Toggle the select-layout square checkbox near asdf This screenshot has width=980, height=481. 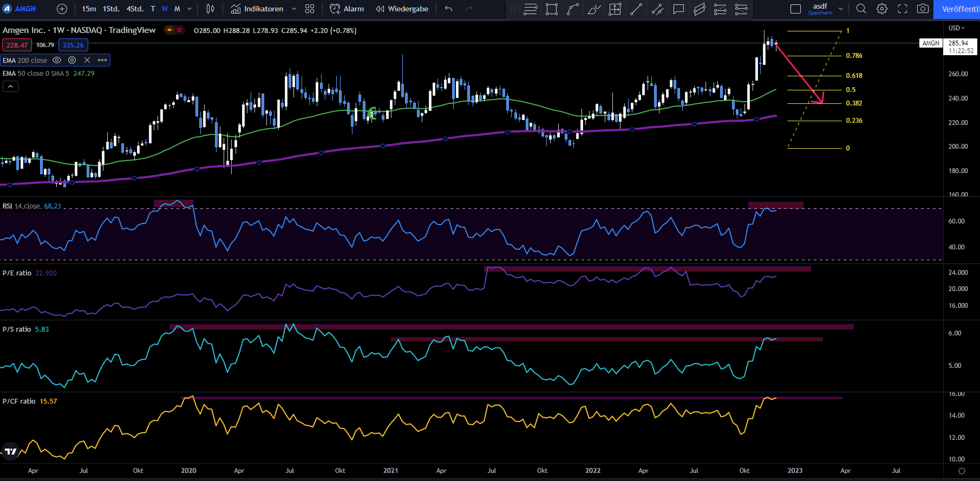click(x=795, y=9)
